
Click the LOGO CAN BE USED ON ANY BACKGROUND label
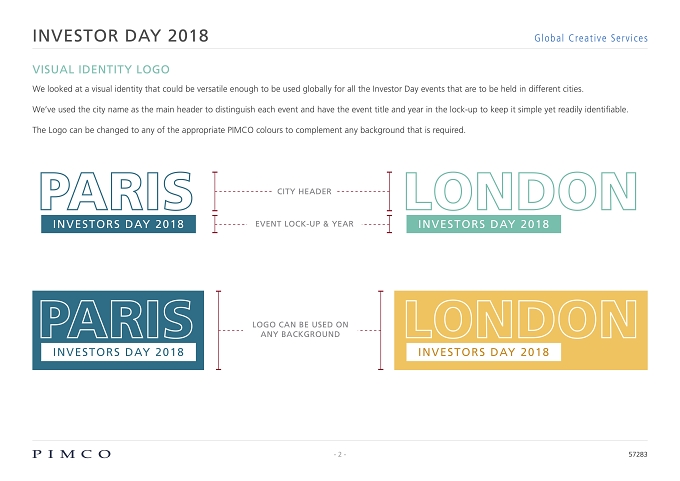point(300,329)
